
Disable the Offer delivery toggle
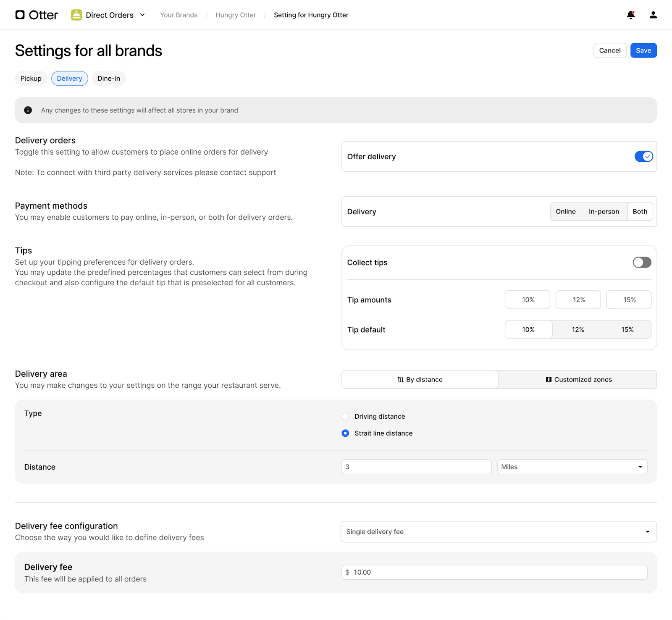coord(643,156)
